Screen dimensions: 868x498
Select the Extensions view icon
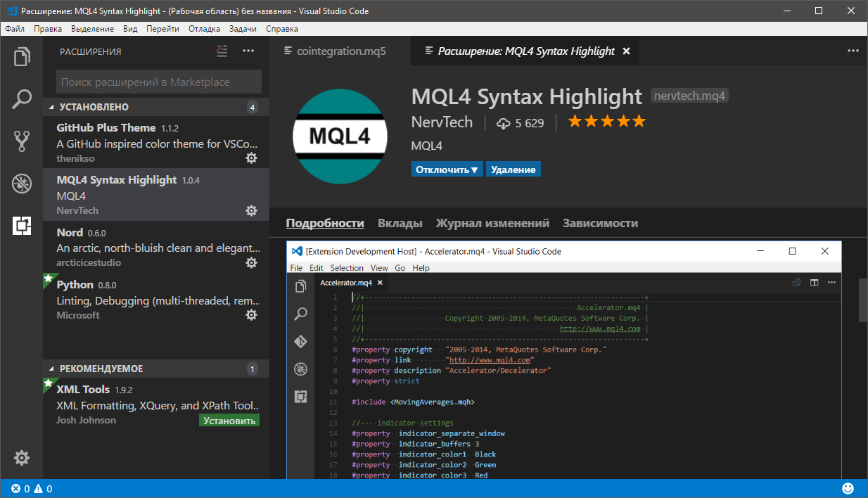click(x=22, y=226)
